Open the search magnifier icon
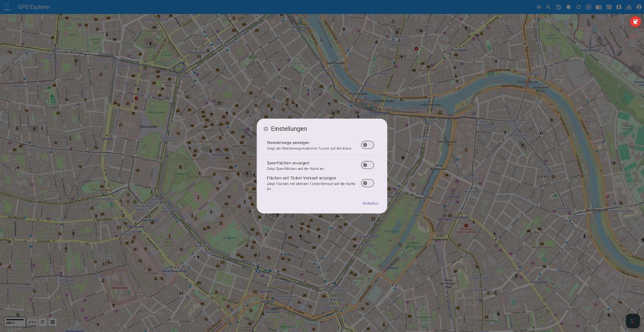This screenshot has height=332, width=644. tap(548, 7)
